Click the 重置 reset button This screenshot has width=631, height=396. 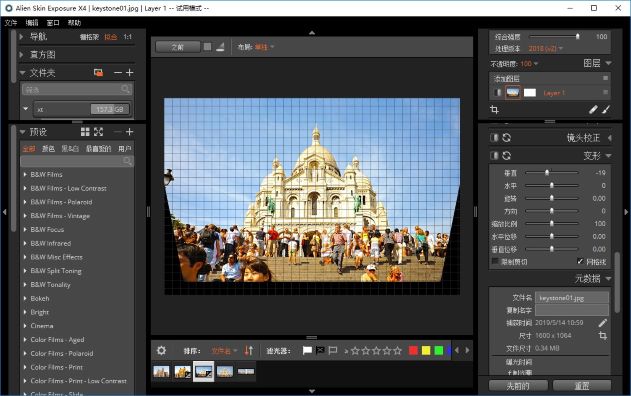[x=582, y=386]
